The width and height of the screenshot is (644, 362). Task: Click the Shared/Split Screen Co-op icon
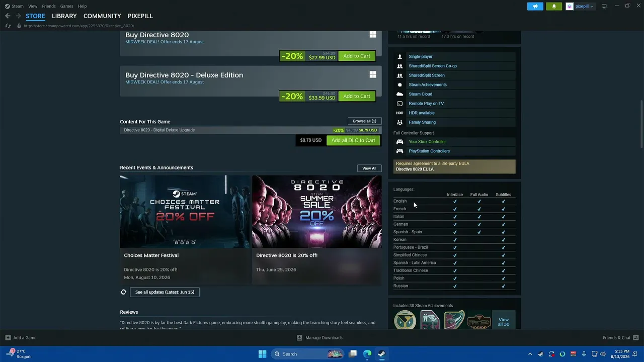point(400,66)
